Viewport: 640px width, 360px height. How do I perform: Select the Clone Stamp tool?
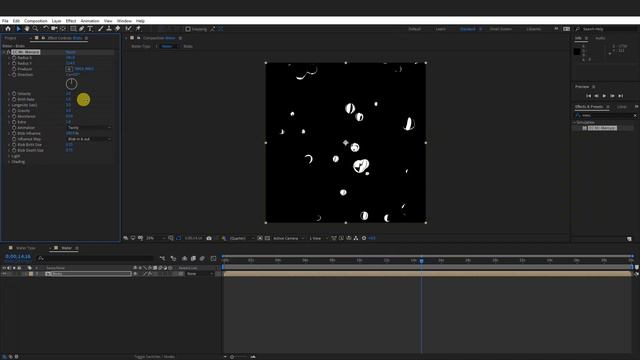point(109,29)
